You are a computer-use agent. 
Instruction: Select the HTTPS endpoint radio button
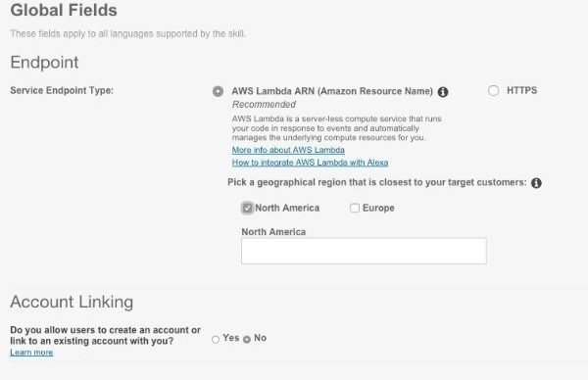tap(494, 90)
